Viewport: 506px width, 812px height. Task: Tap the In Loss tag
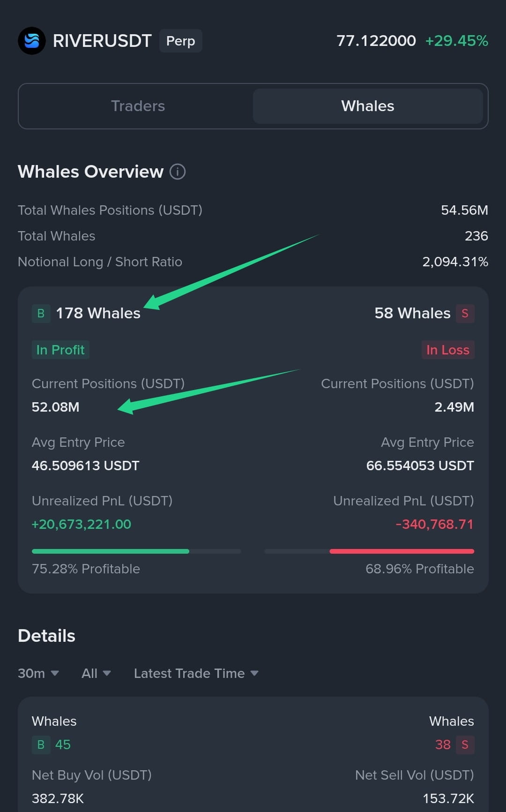(448, 350)
